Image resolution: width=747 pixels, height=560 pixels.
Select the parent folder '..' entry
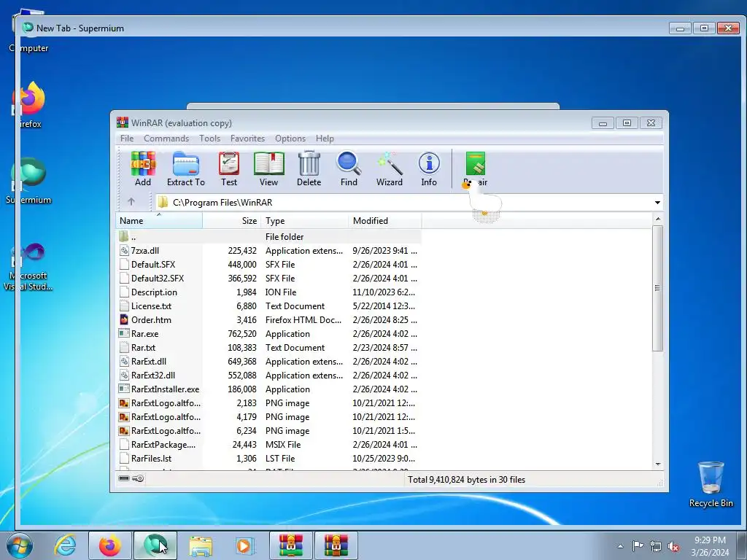(268, 237)
